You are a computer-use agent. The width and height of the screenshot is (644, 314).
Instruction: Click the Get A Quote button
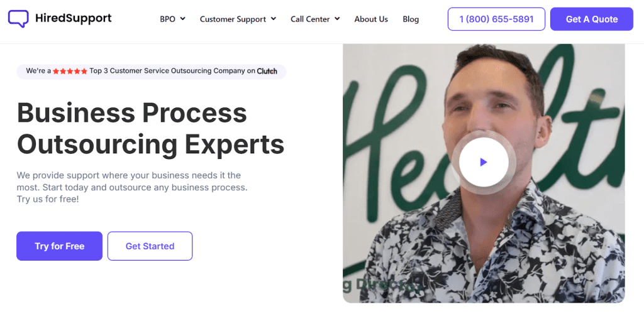tap(592, 19)
